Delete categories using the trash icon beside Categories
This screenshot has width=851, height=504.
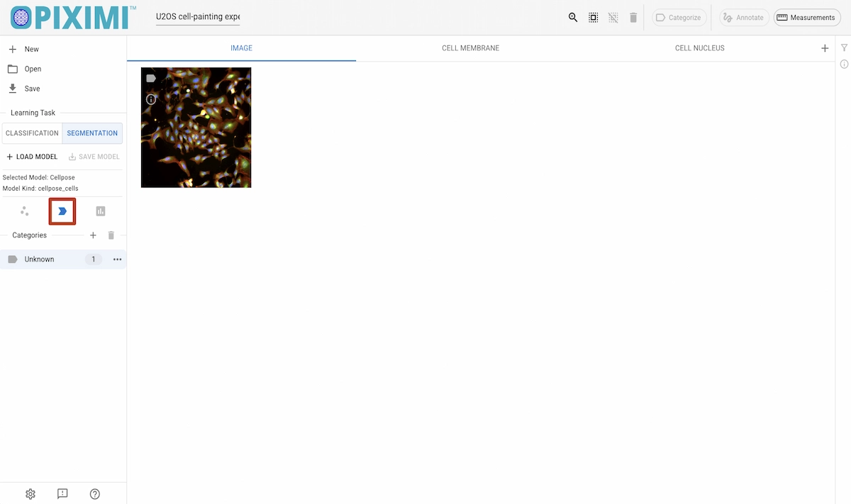click(111, 235)
